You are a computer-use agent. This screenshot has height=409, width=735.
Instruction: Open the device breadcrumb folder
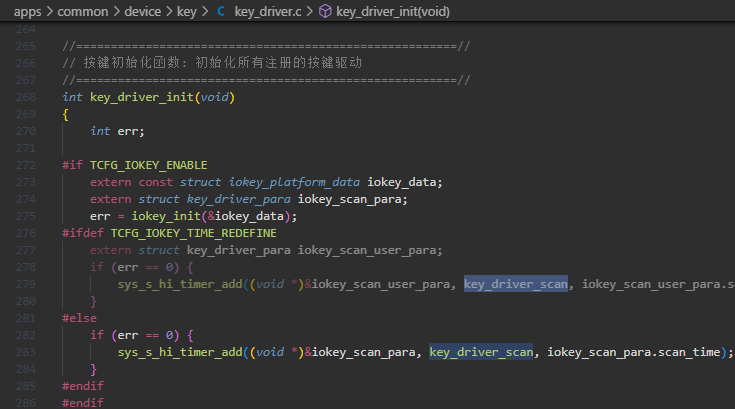142,12
